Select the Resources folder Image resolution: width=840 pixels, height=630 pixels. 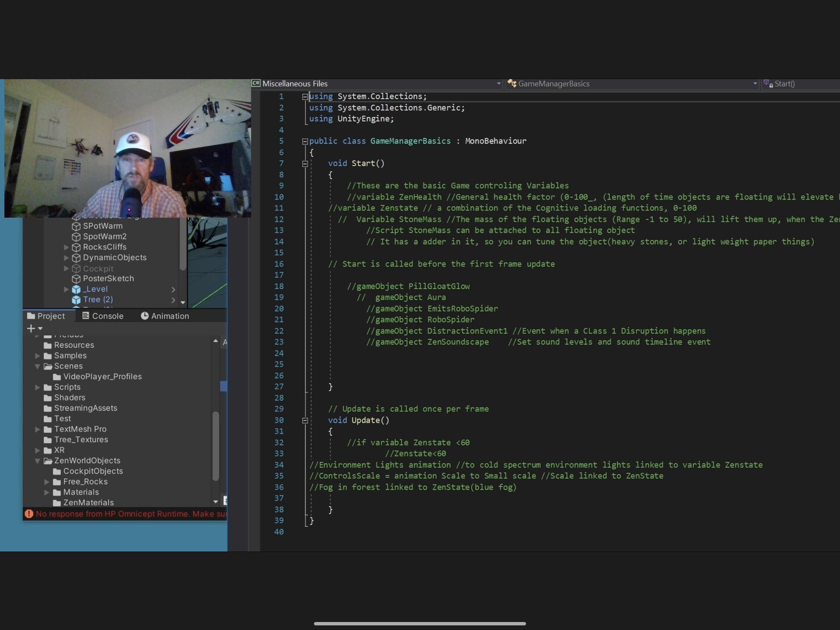(x=74, y=345)
